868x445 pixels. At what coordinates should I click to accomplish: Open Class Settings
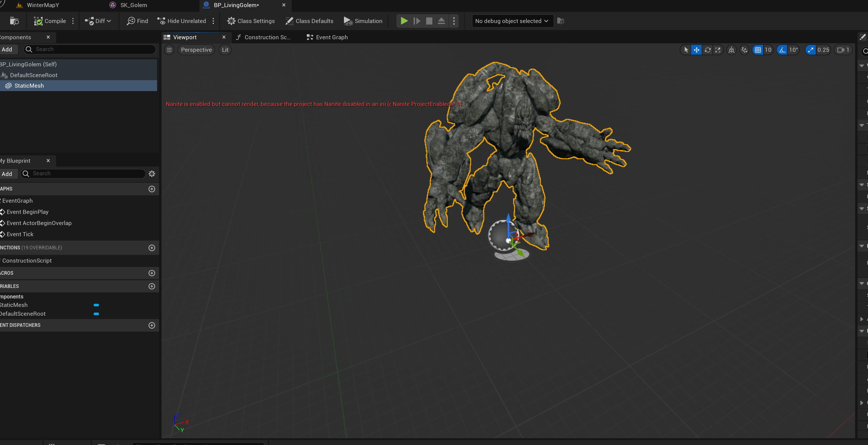pyautogui.click(x=251, y=21)
